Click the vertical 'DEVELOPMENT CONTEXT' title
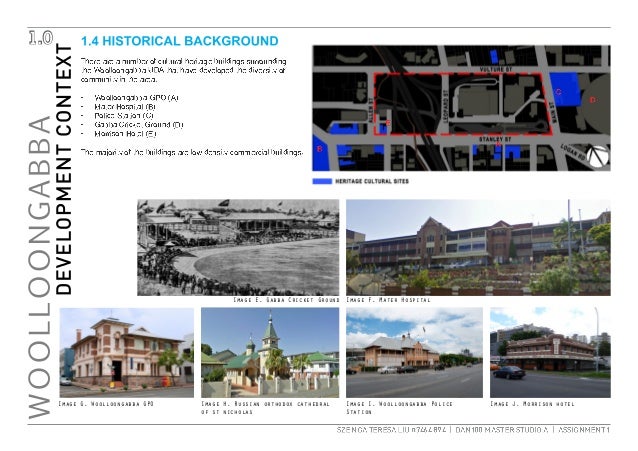Image resolution: width=638 pixels, height=451 pixels. click(63, 169)
